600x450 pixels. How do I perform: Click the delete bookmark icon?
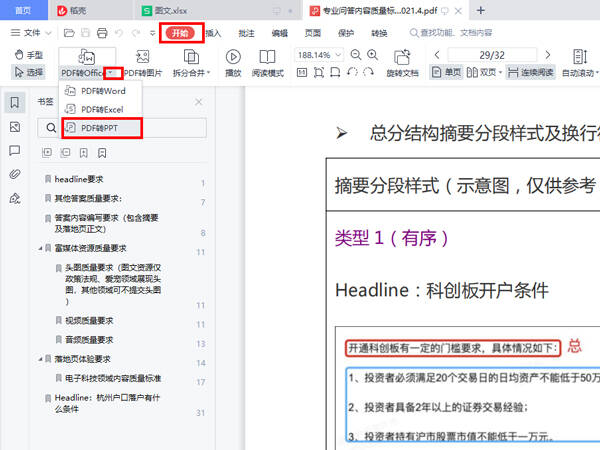102,153
